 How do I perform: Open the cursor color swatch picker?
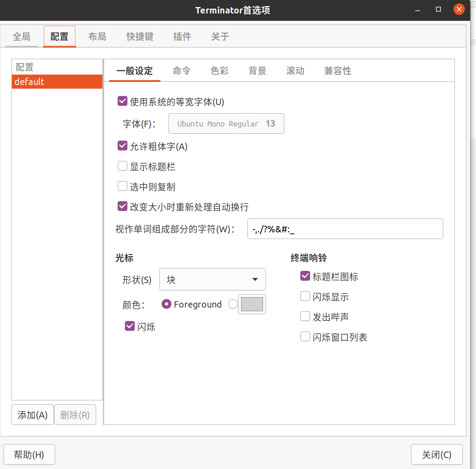coord(252,304)
